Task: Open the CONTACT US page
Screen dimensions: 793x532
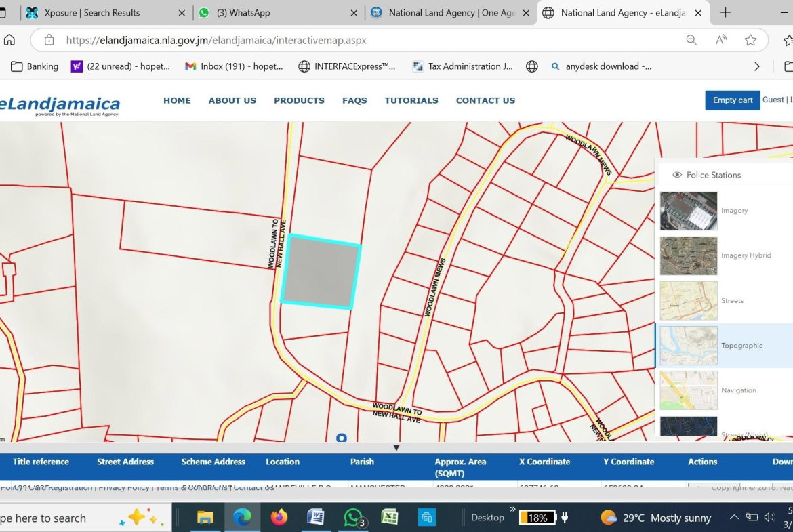Action: 485,100
